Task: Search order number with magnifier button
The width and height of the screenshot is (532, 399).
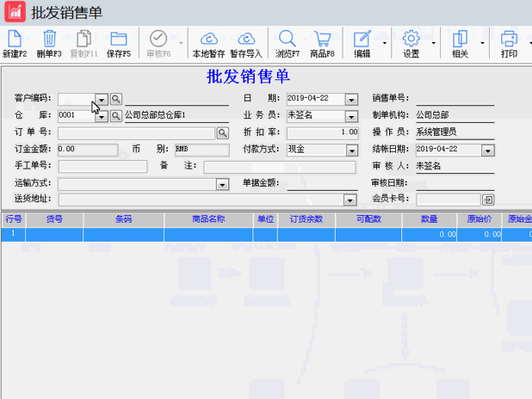Action: tap(223, 133)
